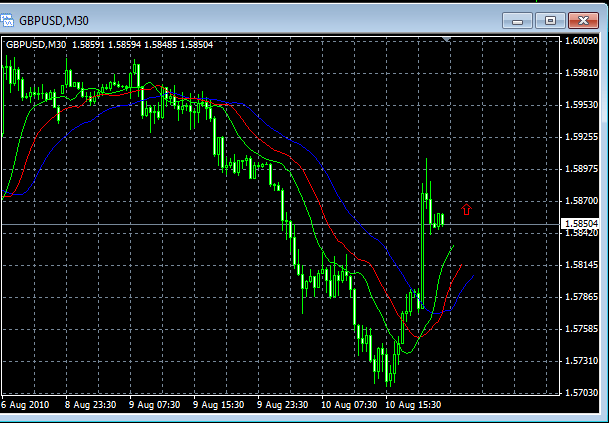
Task: Click the time label 9 Aug 23:30
Action: pyautogui.click(x=283, y=405)
